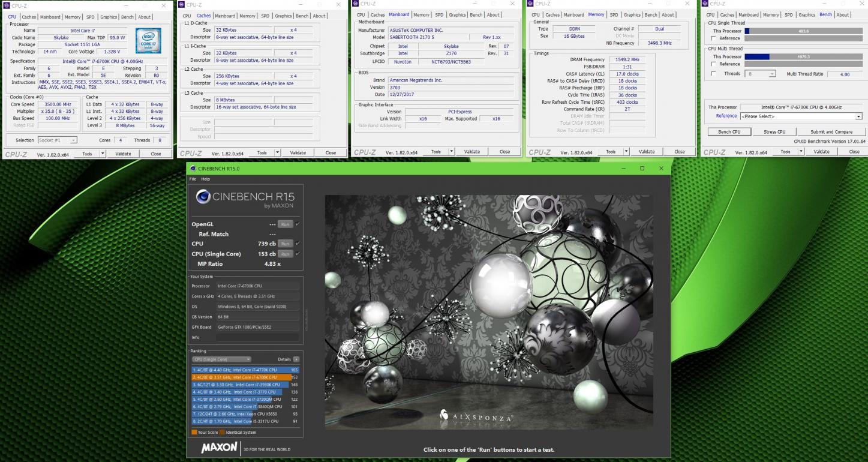Image resolution: width=868 pixels, height=462 pixels.
Task: Switch to About tab in the Bench window
Action: 843,15
